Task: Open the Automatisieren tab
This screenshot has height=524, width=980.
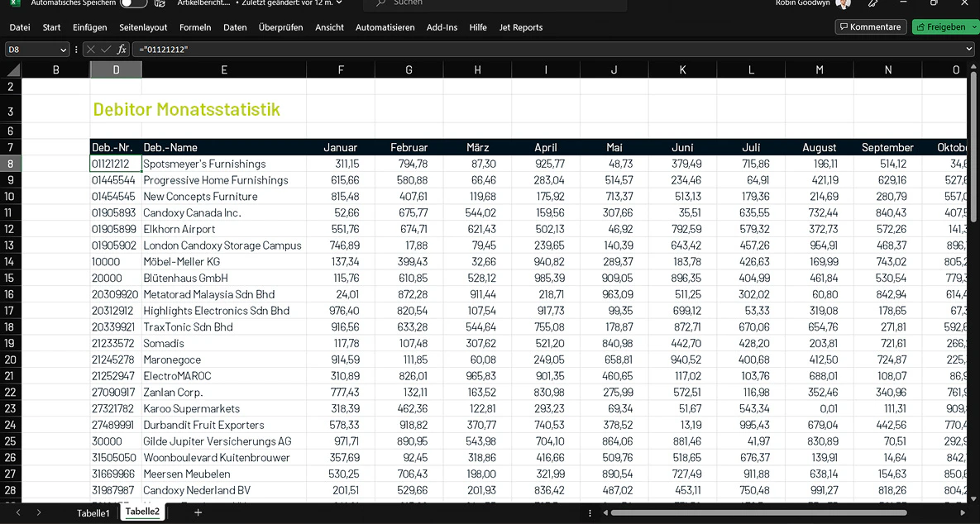Action: pos(385,27)
